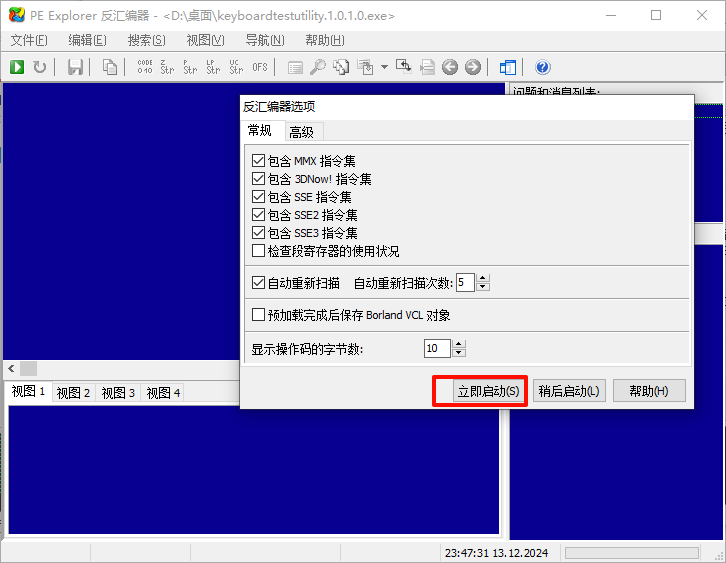Click the status bar time 23:47:31 13.12.2024
The width and height of the screenshot is (726, 563).
tap(496, 553)
